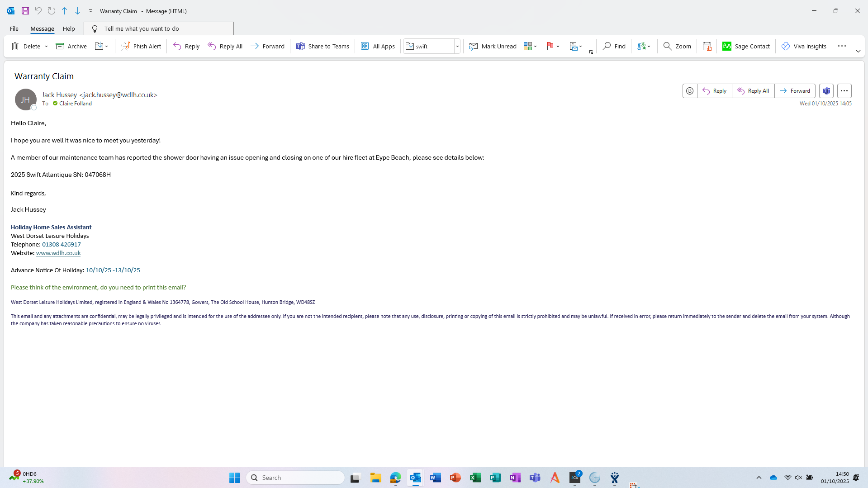
Task: Click the Save icon in title bar
Action: coord(25,11)
